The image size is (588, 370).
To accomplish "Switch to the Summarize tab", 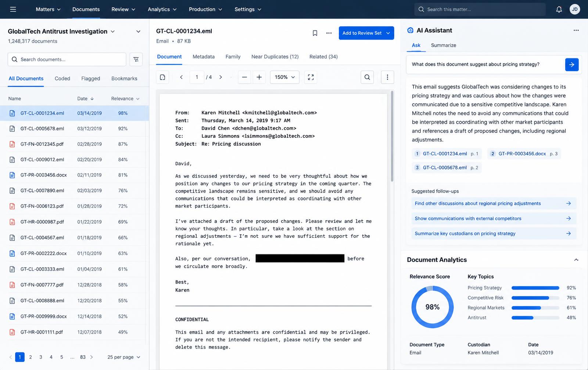I will pyautogui.click(x=444, y=45).
